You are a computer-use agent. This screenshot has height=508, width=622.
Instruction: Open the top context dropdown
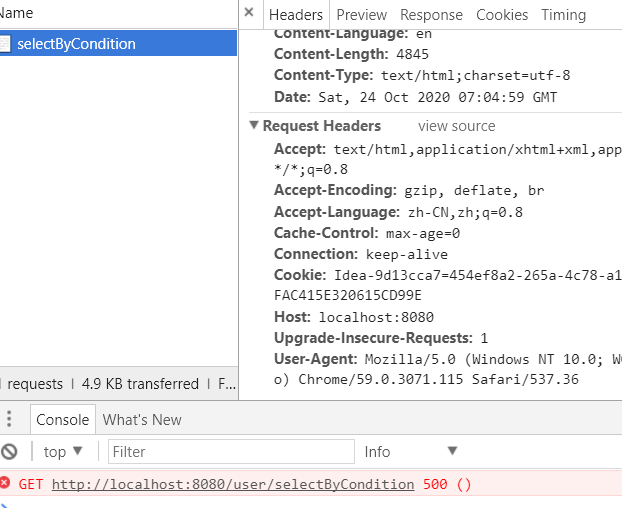coord(63,452)
